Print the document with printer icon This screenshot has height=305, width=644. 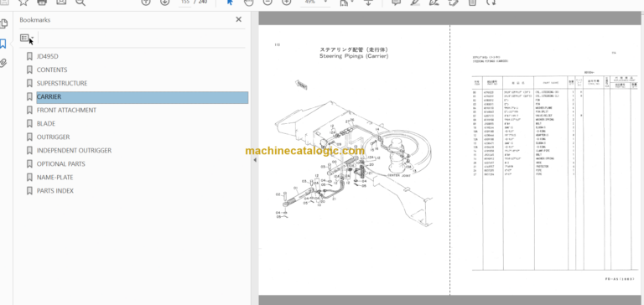click(x=42, y=2)
